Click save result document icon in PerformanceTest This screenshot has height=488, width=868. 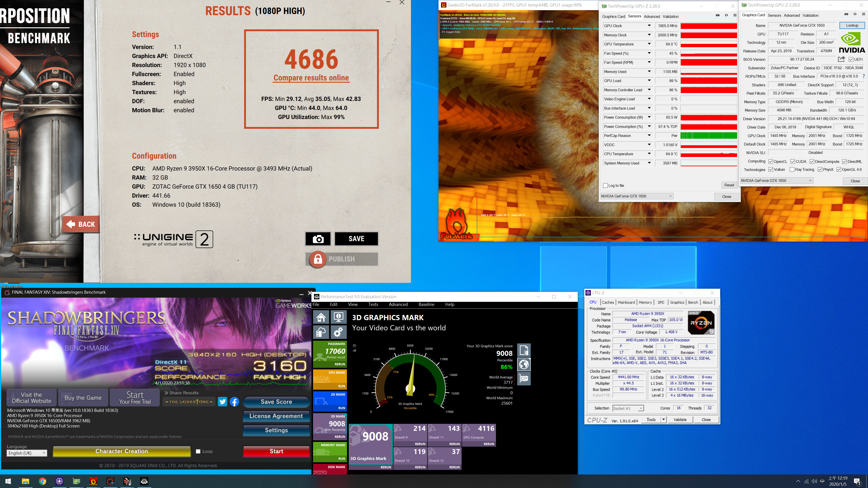point(524,351)
